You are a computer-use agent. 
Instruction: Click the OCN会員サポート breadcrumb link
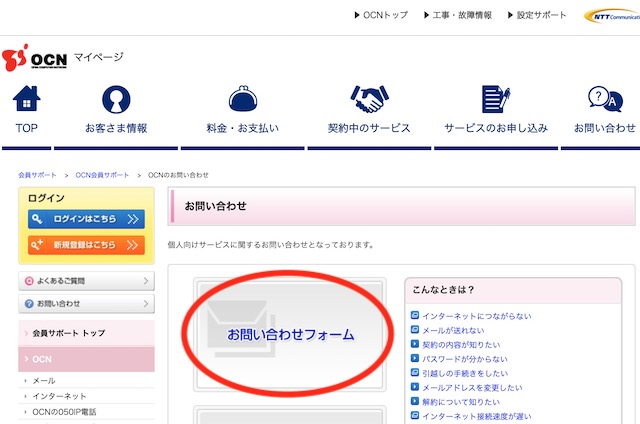pos(102,175)
